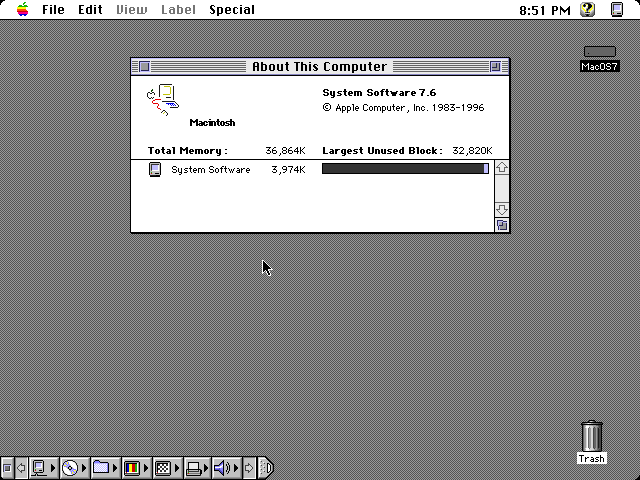Open the application switcher menu icon
Screen dimensions: 640x480
[617, 9]
